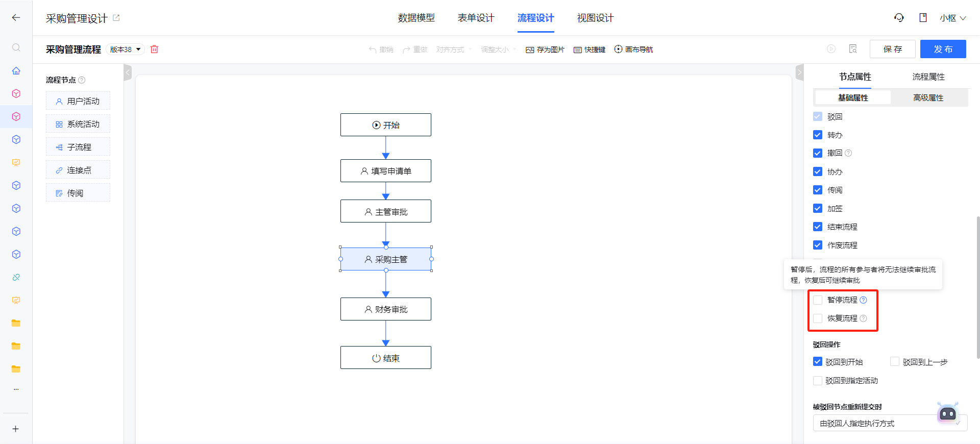Click help icon next to 撤回

coord(848,153)
